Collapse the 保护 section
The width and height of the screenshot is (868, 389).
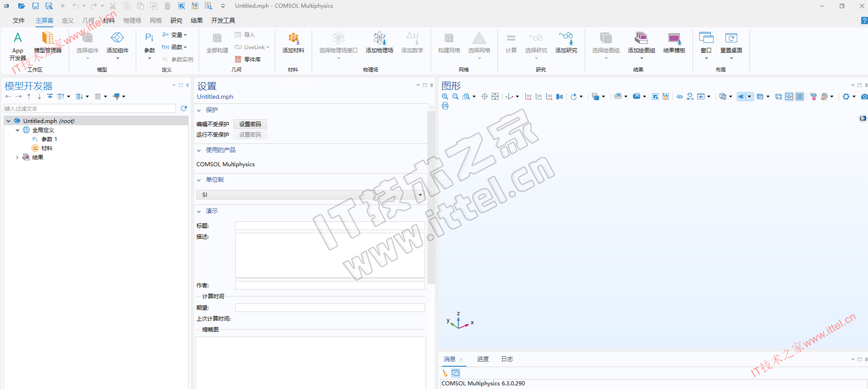pos(199,110)
